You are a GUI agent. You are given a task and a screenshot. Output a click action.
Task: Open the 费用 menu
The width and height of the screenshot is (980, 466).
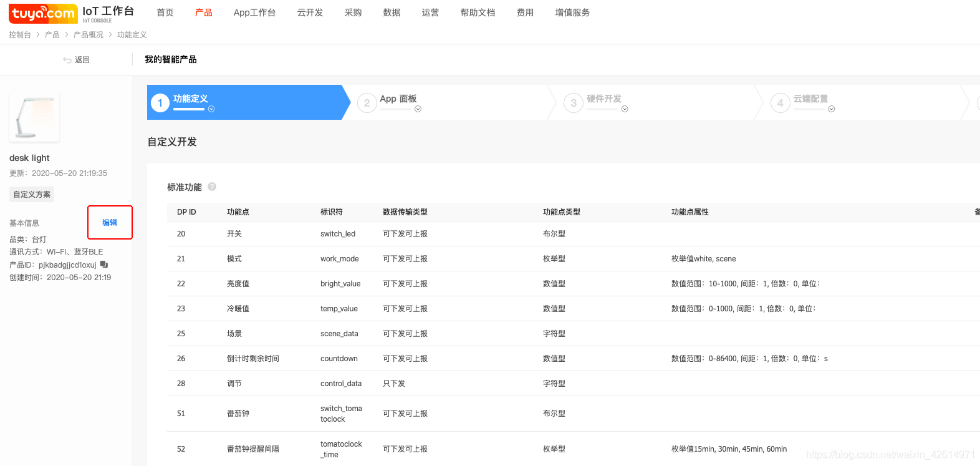click(526, 12)
